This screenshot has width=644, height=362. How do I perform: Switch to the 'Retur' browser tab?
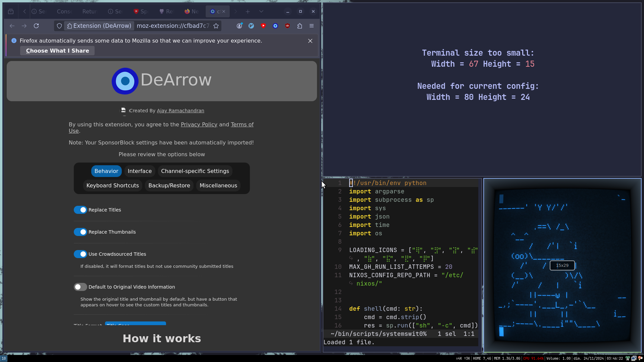pos(90,11)
